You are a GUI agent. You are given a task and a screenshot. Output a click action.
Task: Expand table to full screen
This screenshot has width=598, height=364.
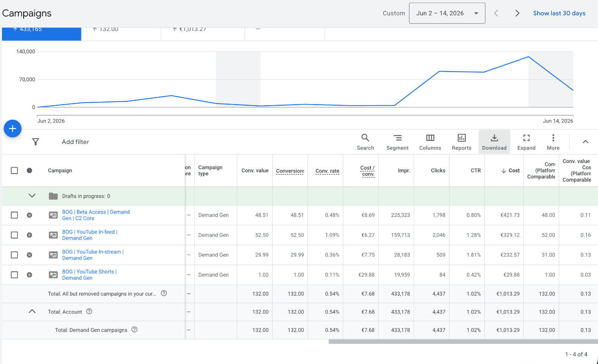click(526, 142)
